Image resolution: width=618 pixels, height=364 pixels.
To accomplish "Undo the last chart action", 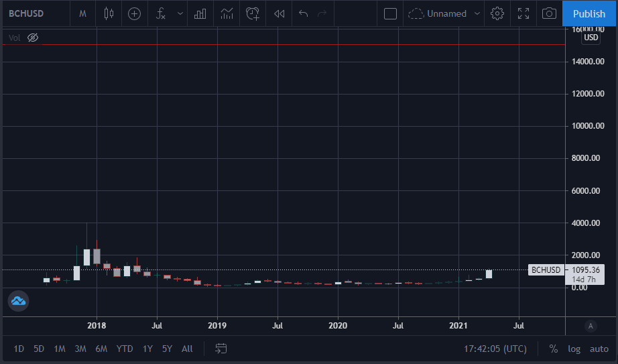I will coord(303,14).
